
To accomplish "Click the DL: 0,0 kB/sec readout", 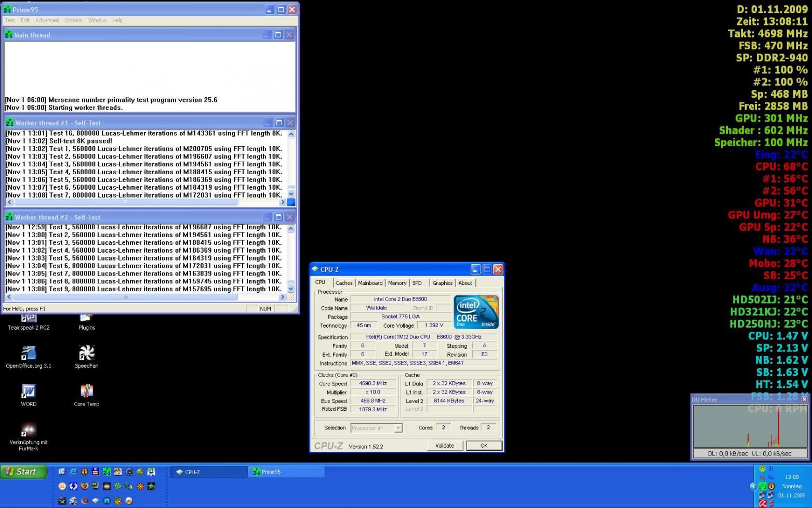I will 728,453.
